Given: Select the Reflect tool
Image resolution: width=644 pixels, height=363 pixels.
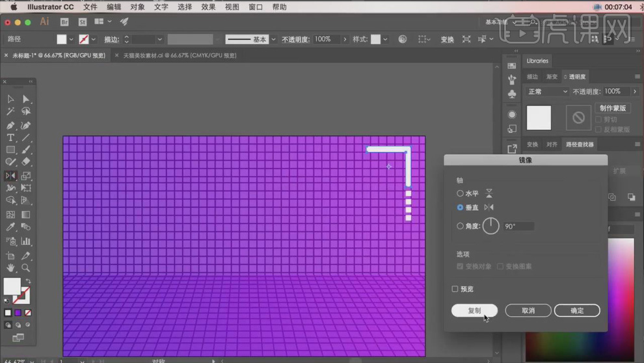Looking at the screenshot, I should click(10, 176).
